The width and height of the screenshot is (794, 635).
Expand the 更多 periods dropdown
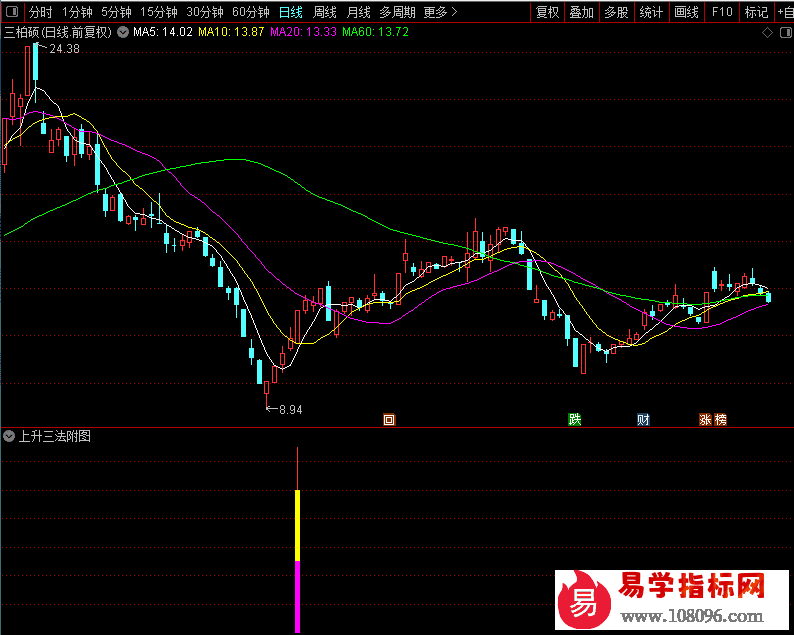click(x=440, y=13)
